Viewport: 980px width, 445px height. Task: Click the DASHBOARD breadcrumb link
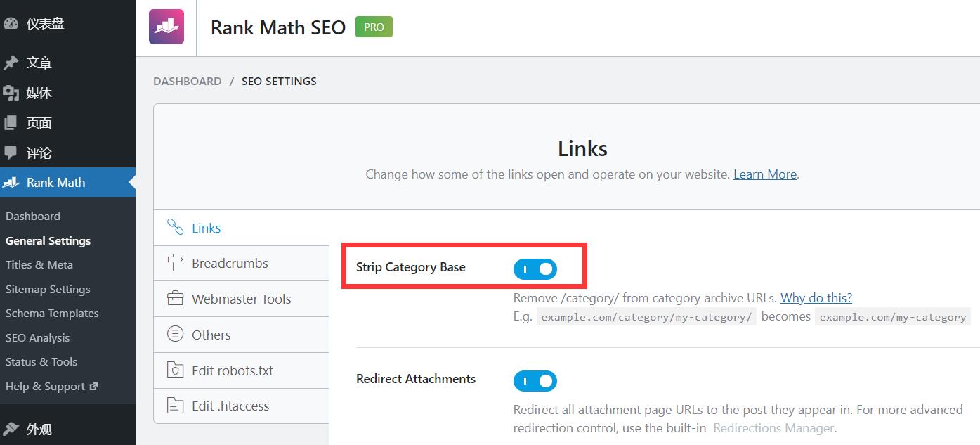click(187, 81)
